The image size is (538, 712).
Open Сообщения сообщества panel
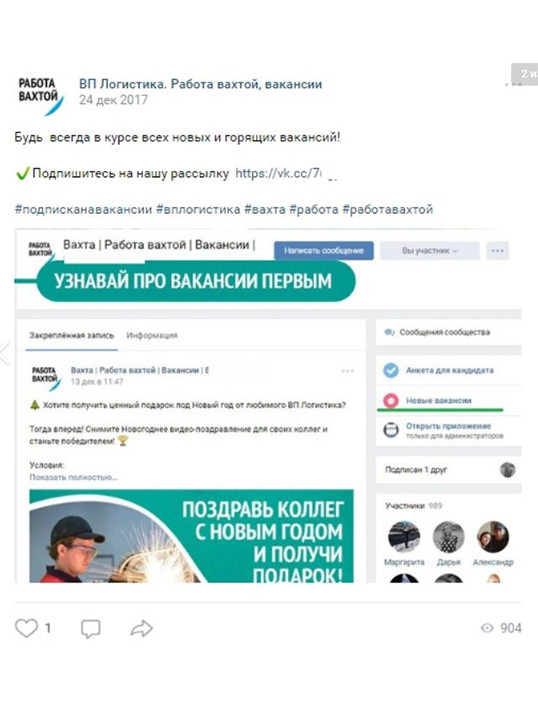point(437,332)
